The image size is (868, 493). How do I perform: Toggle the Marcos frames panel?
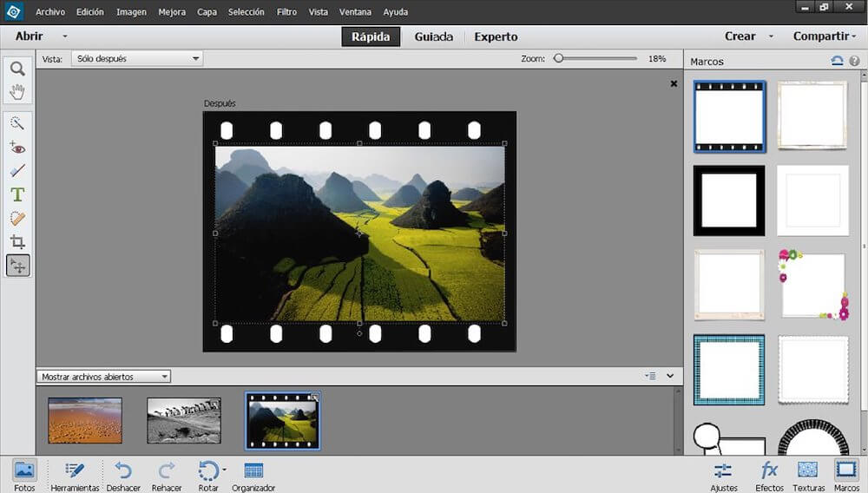click(845, 470)
